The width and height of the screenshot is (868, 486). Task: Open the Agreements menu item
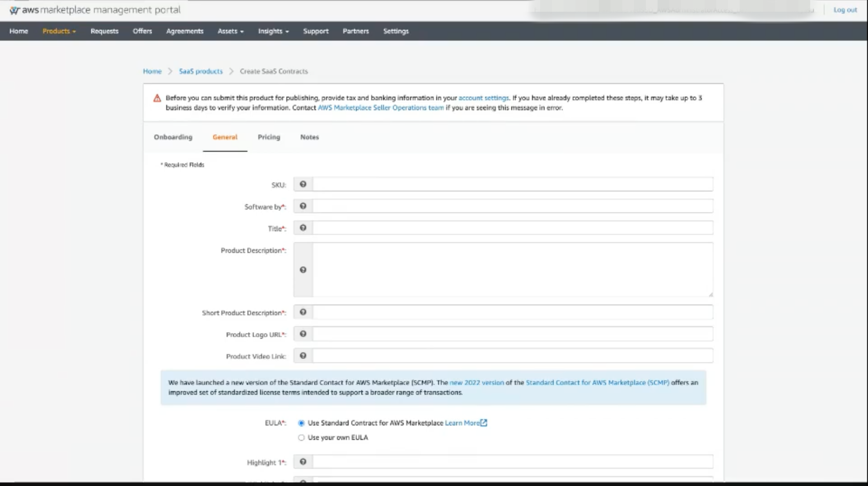click(185, 31)
